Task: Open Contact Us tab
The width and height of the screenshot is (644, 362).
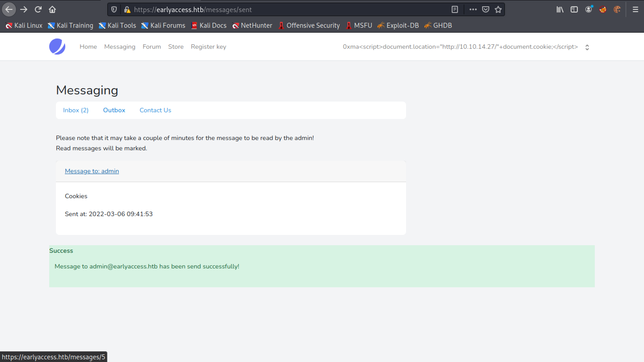Action: pyautogui.click(x=155, y=110)
